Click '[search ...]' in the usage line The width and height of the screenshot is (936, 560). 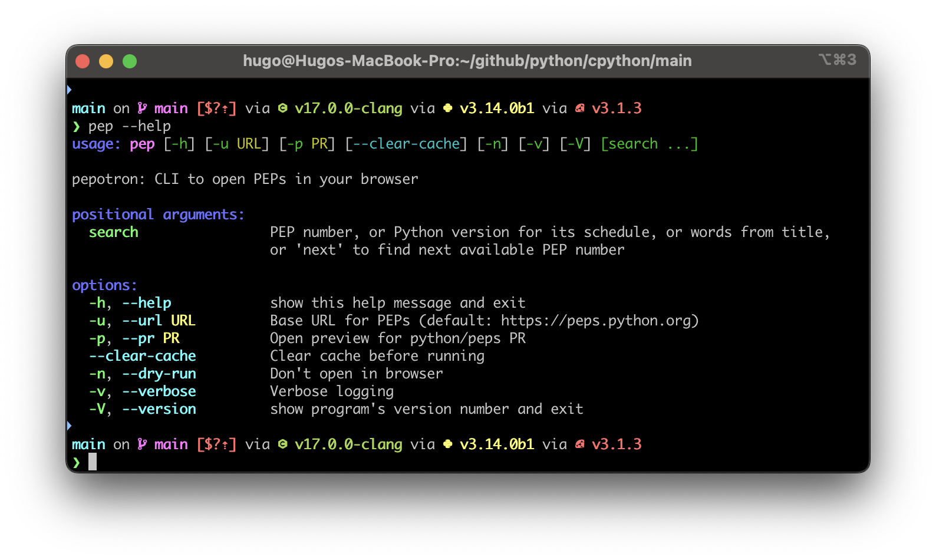(x=650, y=144)
